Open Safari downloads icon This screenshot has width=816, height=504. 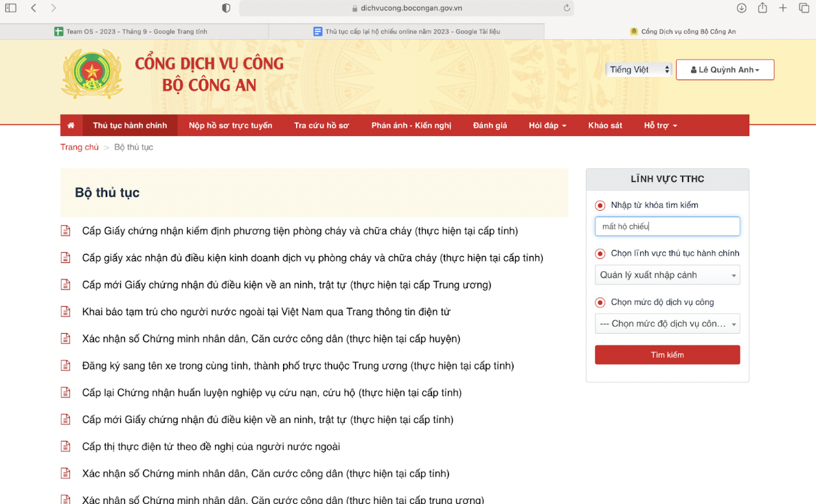(x=741, y=8)
